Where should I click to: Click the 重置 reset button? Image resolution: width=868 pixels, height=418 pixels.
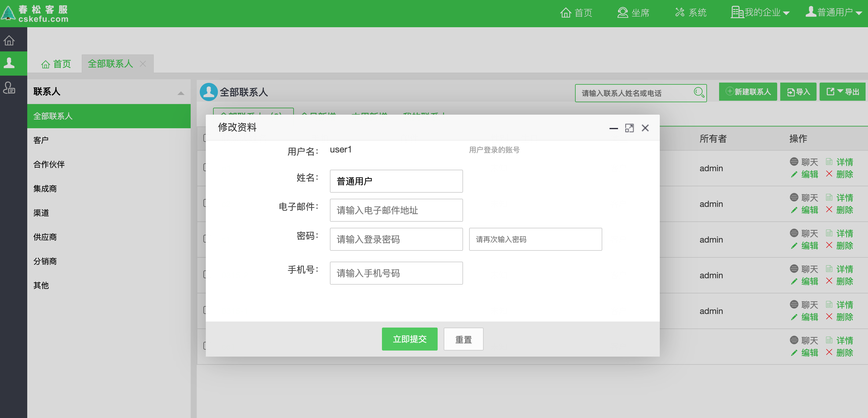[463, 339]
